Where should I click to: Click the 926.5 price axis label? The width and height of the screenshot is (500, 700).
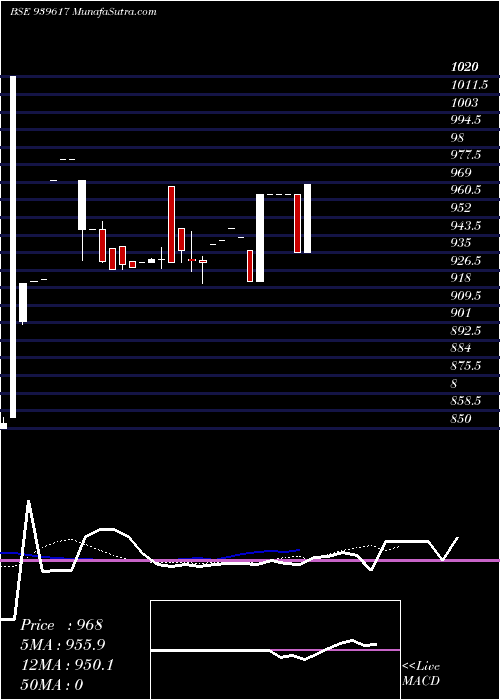pos(466,261)
